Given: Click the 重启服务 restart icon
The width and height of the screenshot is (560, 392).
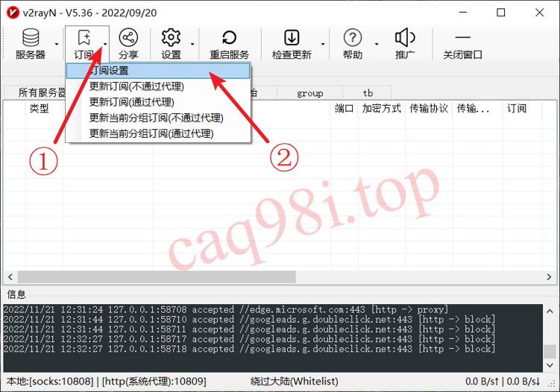Looking at the screenshot, I should (229, 37).
